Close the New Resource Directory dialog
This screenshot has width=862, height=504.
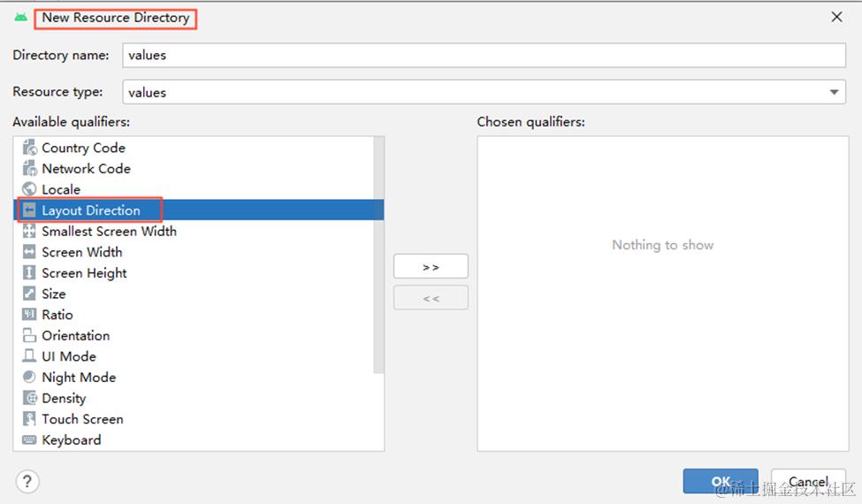click(836, 17)
